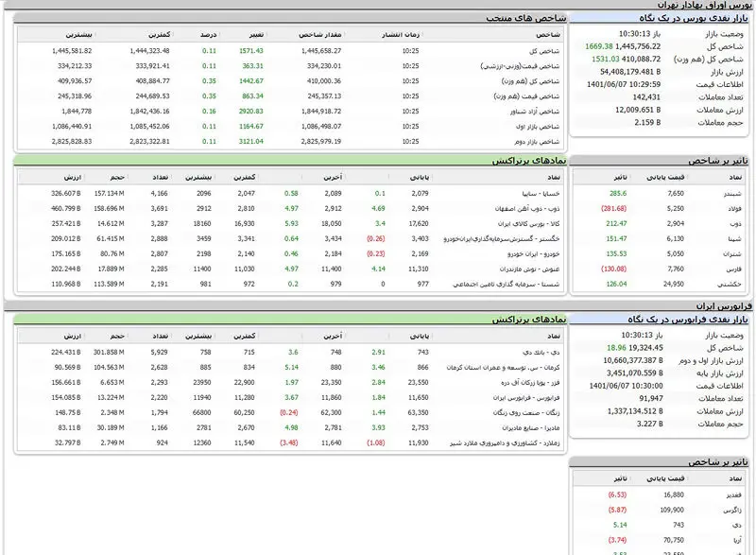This screenshot has width=756, height=555.
Task: Select the index change value 2920.83
Action: (251, 112)
